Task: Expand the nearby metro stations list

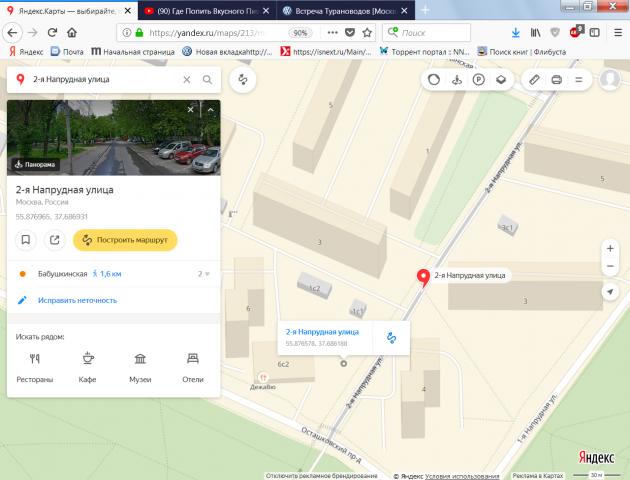Action: [204, 274]
